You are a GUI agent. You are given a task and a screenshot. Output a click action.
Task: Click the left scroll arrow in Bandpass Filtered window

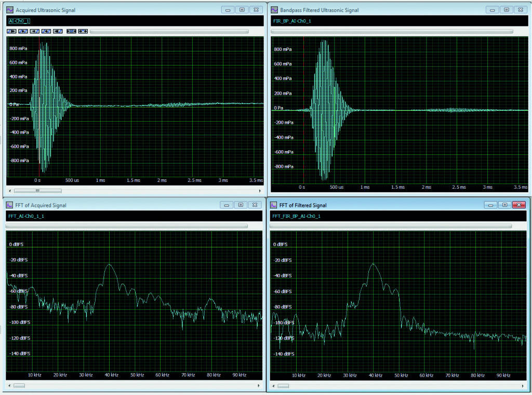coord(272,191)
